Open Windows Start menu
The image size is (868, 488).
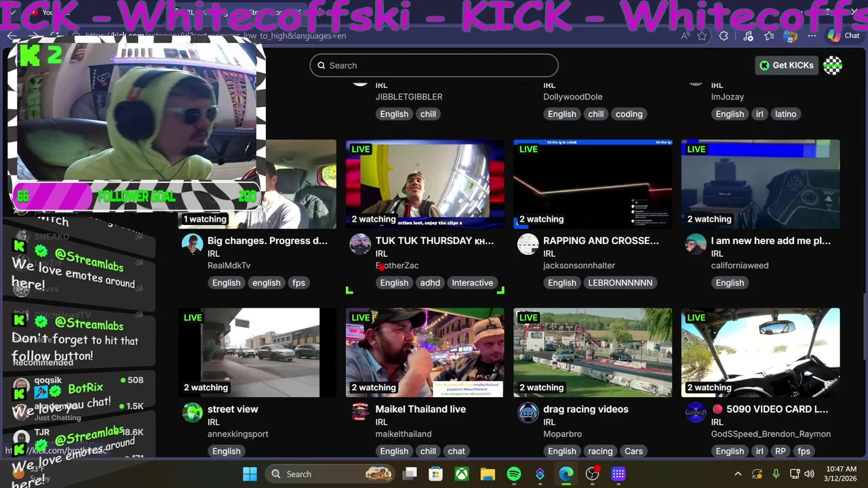[x=250, y=474]
